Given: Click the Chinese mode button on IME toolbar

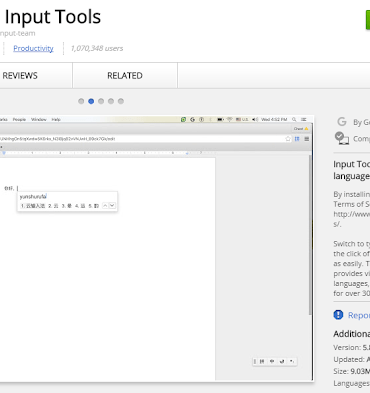Looking at the screenshot, I should [x=272, y=361].
